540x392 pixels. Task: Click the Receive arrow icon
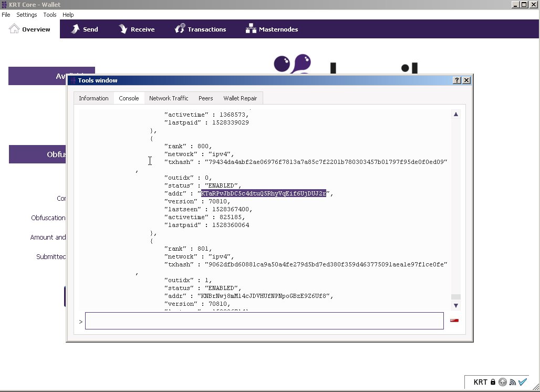coord(123,29)
